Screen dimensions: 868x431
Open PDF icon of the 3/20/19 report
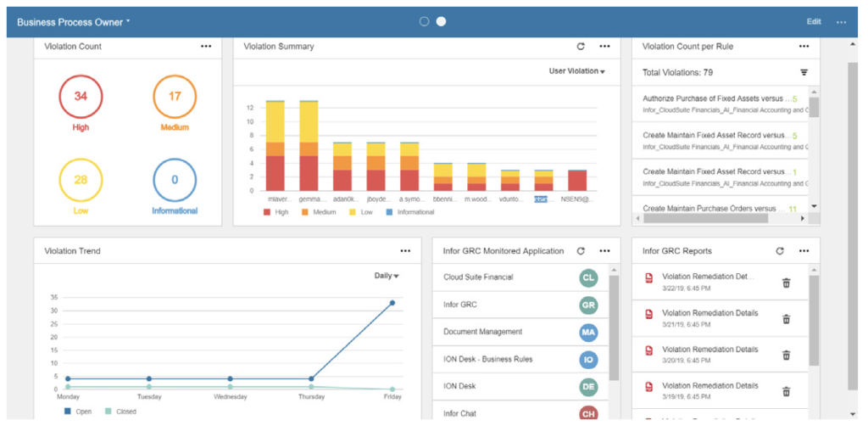tap(648, 350)
